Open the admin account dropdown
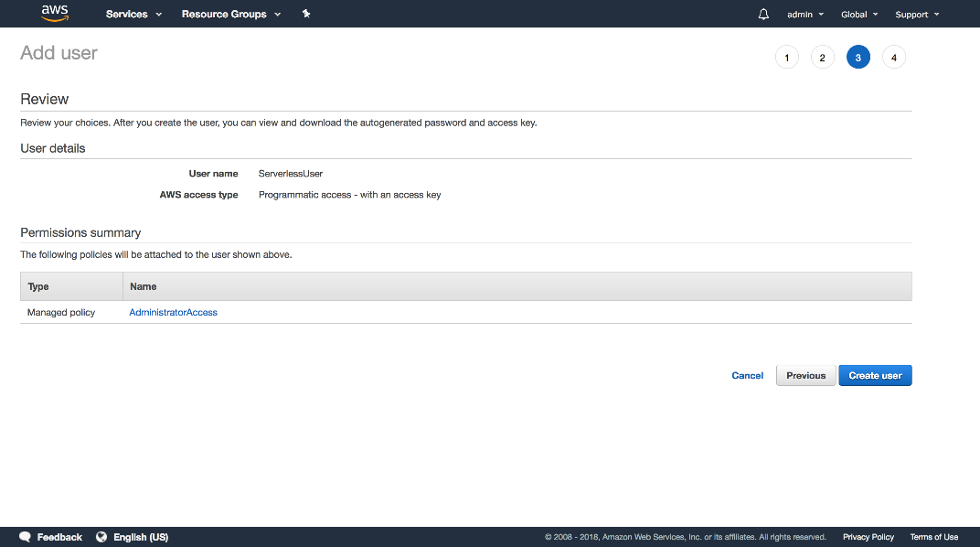The image size is (980, 547). [x=804, y=14]
